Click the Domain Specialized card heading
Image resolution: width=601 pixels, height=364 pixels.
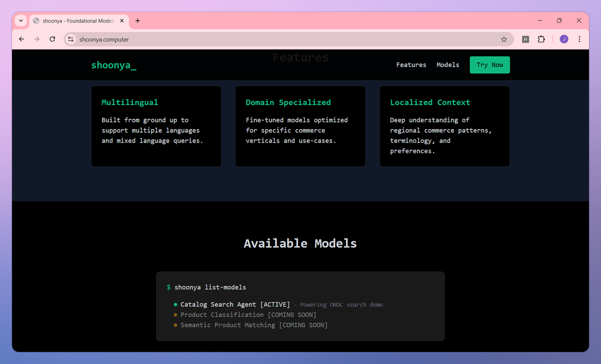288,102
